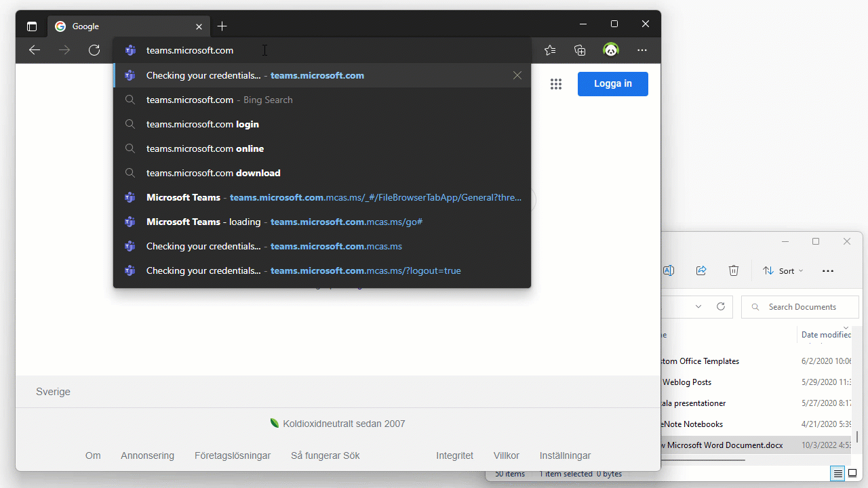868x488 pixels.
Task: Open the Inställningar footer link
Action: [x=565, y=455]
